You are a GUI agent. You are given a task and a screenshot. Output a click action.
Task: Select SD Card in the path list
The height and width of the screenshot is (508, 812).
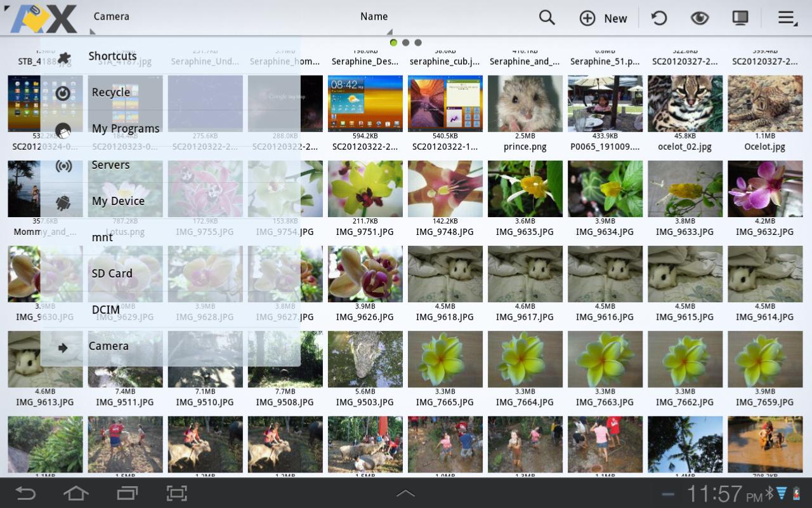point(112,274)
